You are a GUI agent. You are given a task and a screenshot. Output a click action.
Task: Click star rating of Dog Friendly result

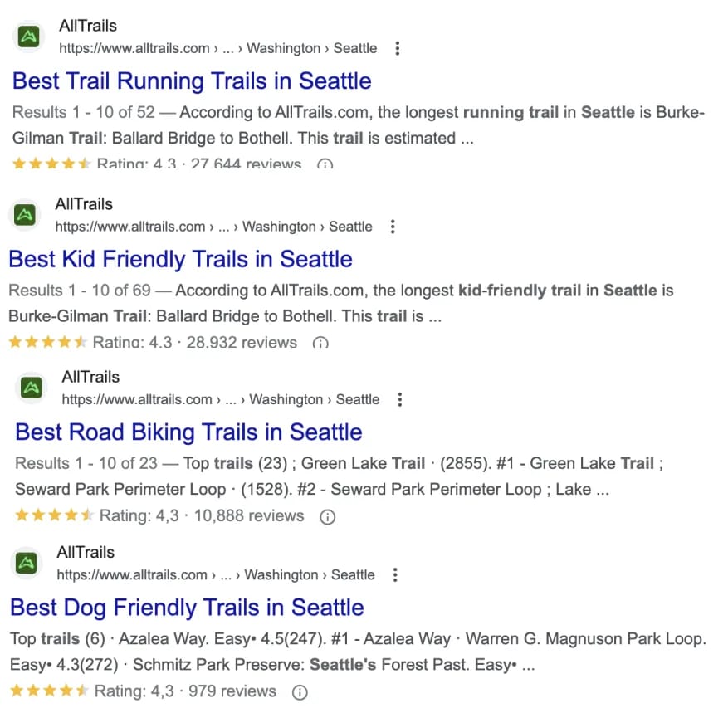(49, 691)
